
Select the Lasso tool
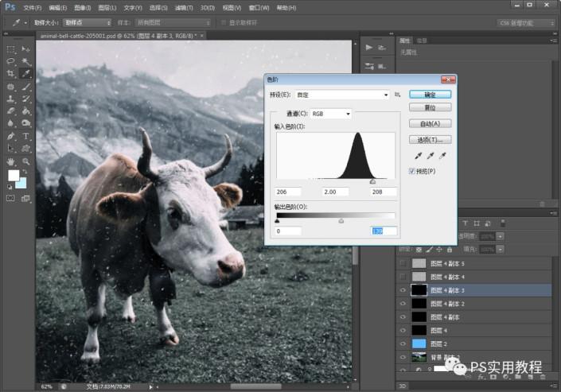point(10,61)
